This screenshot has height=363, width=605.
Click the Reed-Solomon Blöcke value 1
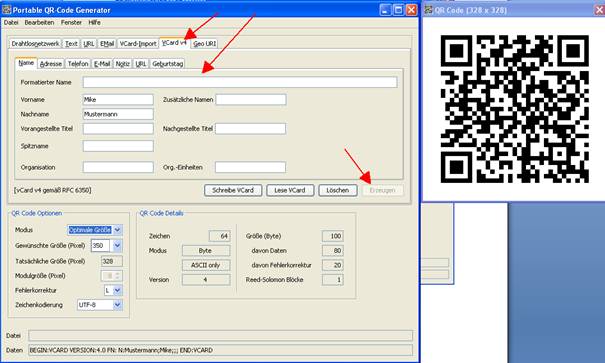point(333,280)
